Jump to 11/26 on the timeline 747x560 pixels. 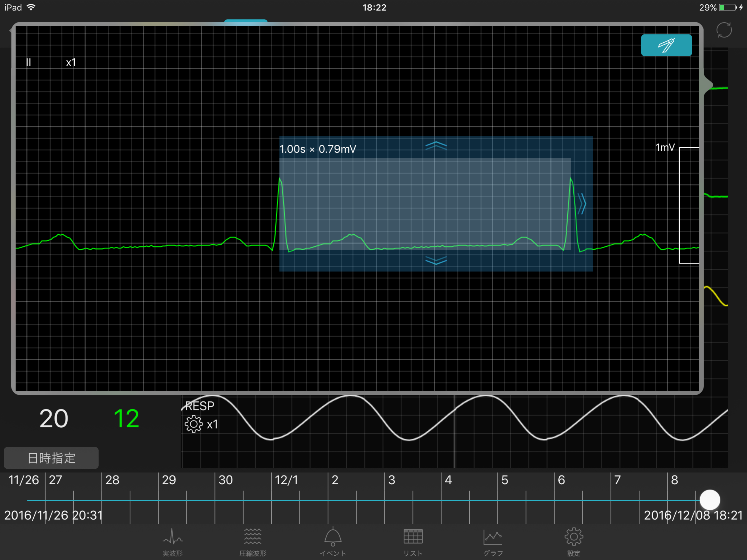24,480
